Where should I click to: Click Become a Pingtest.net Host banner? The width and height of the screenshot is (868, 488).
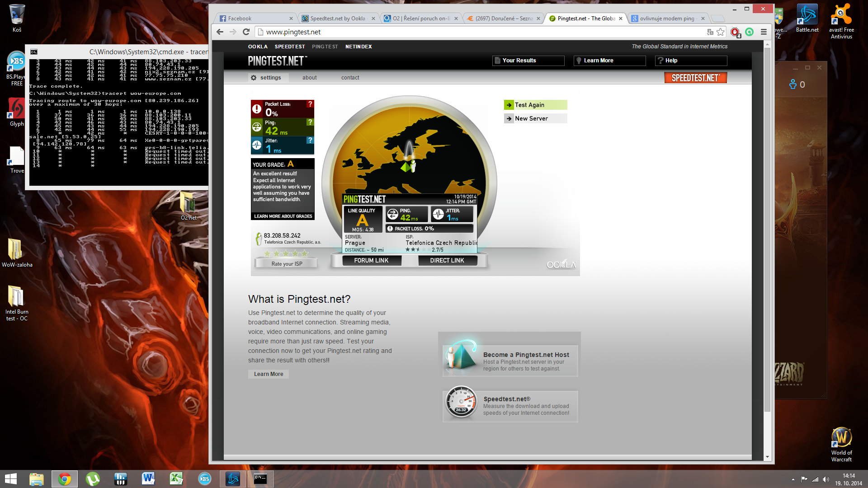(510, 360)
